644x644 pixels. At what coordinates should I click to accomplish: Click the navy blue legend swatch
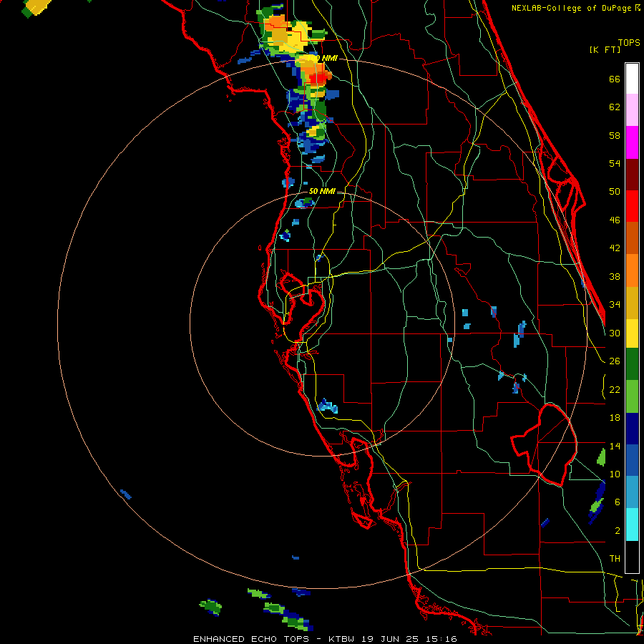coord(632,429)
